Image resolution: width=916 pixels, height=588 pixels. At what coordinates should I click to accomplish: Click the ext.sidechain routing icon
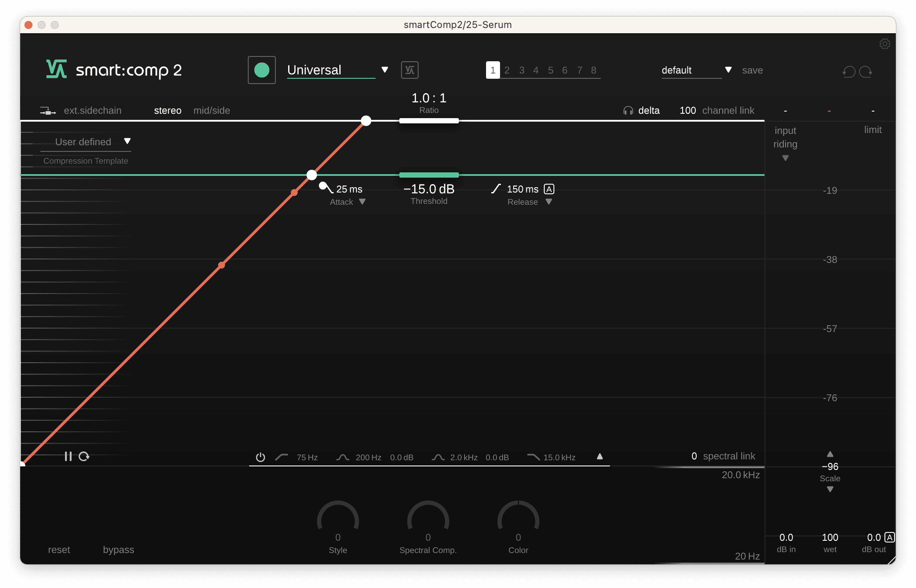click(x=48, y=111)
